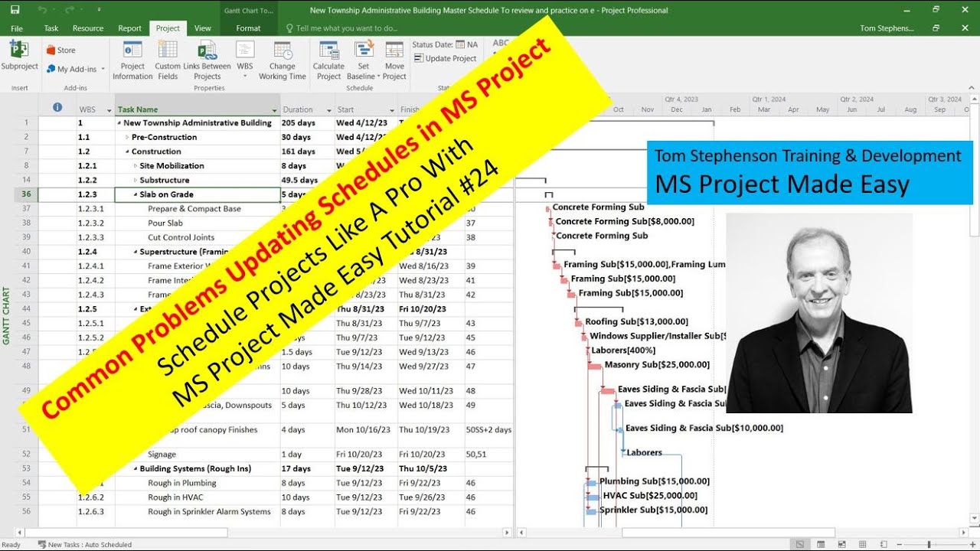This screenshot has width=980, height=551.
Task: Pick a Status Date with calendar icon
Action: click(x=460, y=44)
